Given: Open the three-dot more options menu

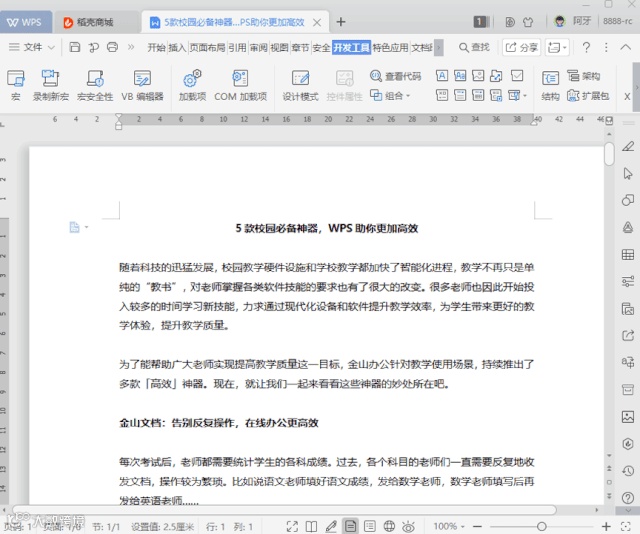Looking at the screenshot, I should coord(606,47).
